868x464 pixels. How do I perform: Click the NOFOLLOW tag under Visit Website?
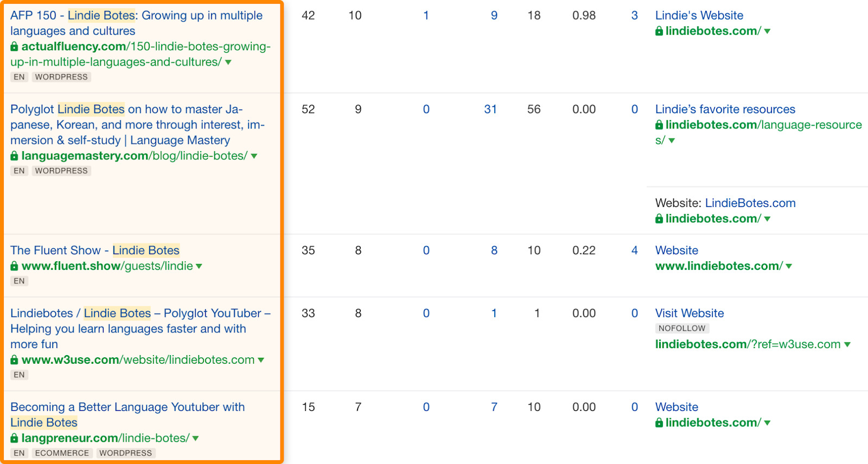(x=682, y=328)
